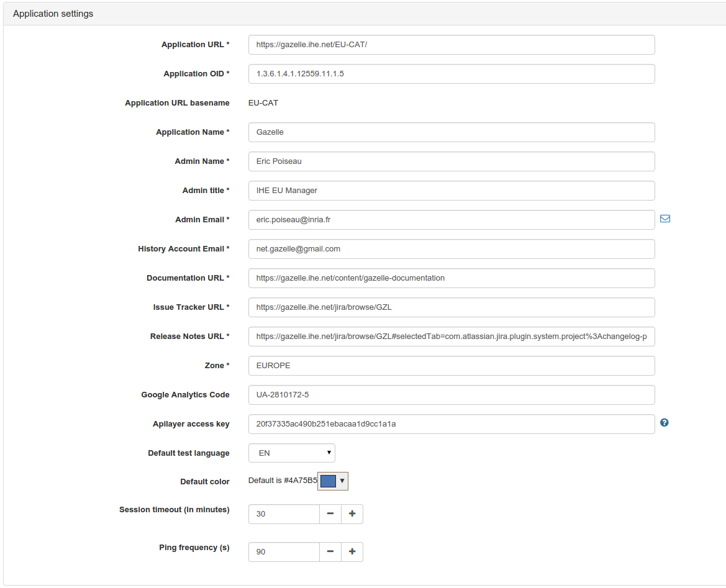The width and height of the screenshot is (726, 588).
Task: Open the Default test language dropdown
Action: coord(291,453)
